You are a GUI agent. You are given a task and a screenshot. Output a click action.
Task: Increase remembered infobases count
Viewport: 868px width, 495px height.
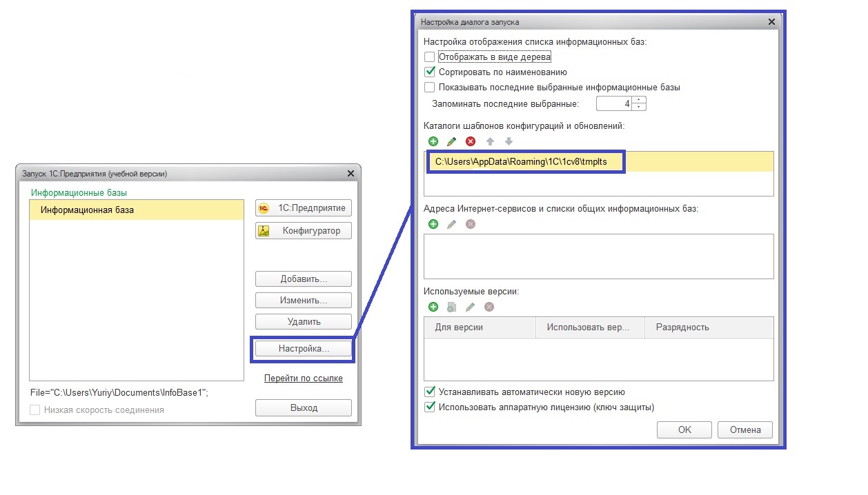coord(639,100)
